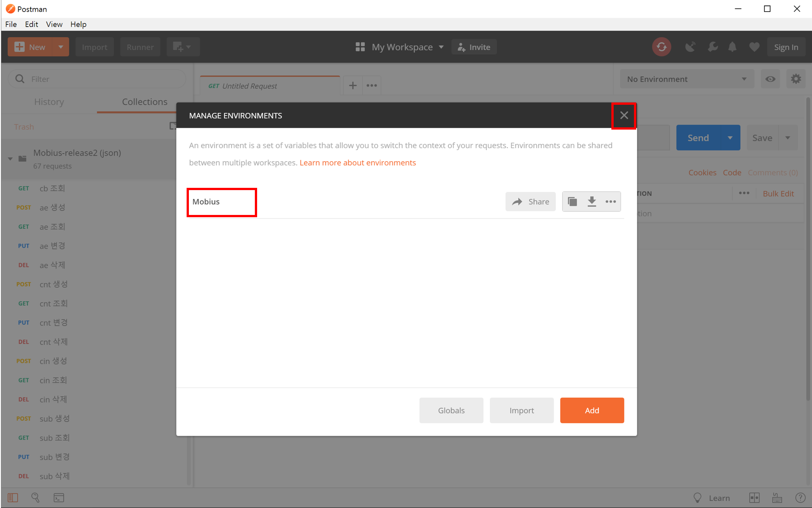The height and width of the screenshot is (508, 812).
Task: Open the Runner
Action: tap(140, 47)
